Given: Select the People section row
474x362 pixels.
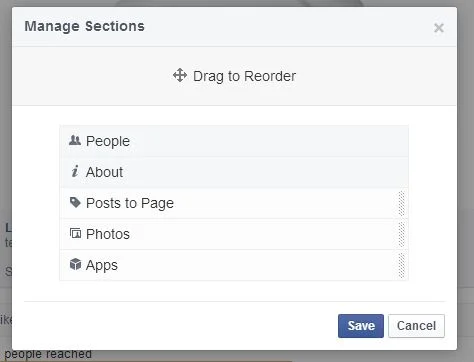Looking at the screenshot, I should point(234,141).
